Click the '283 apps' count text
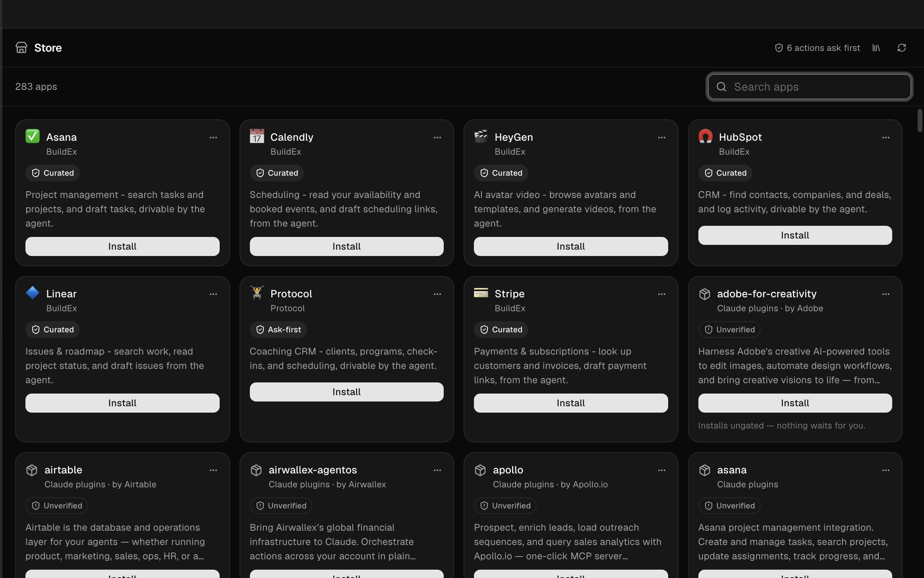The image size is (924, 578). point(36,87)
